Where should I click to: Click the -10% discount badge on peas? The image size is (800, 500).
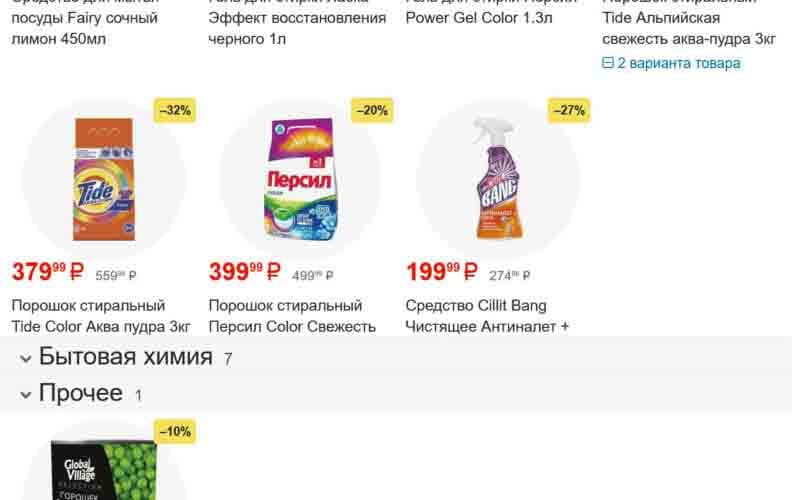(175, 432)
